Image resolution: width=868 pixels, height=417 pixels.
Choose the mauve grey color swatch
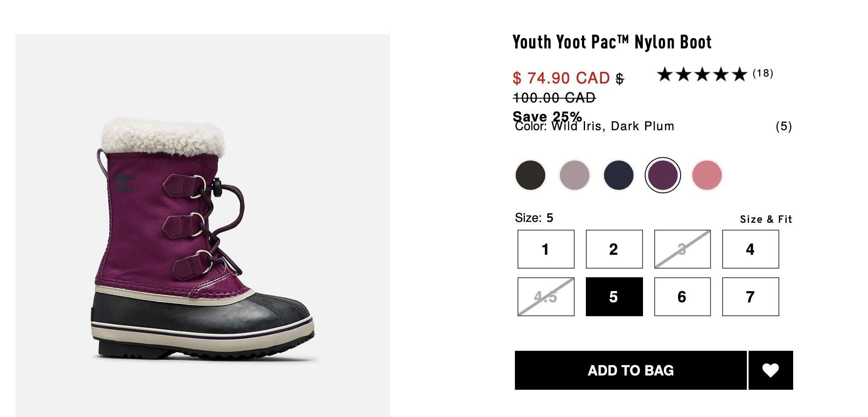pyautogui.click(x=574, y=175)
